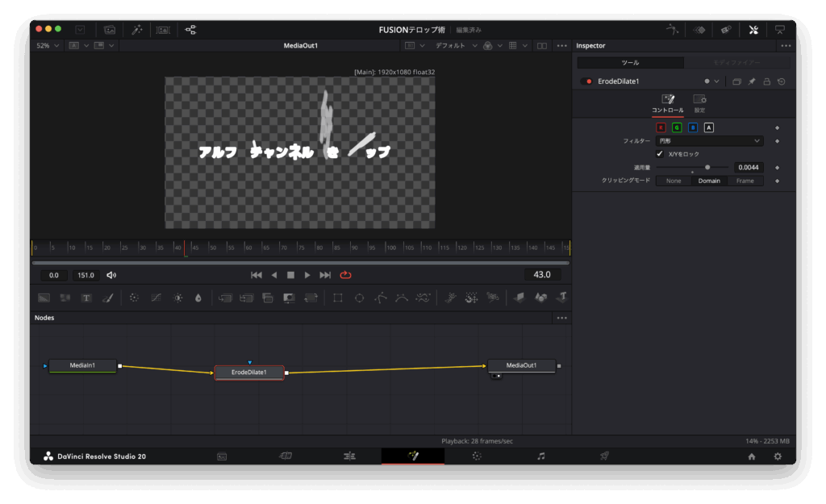Open the 52% viewer zoom dropdown
This screenshot has width=826, height=504.
point(48,46)
